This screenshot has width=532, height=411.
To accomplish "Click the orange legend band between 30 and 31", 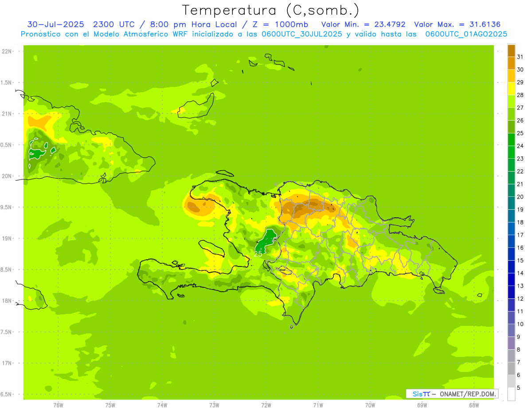I will [x=511, y=63].
